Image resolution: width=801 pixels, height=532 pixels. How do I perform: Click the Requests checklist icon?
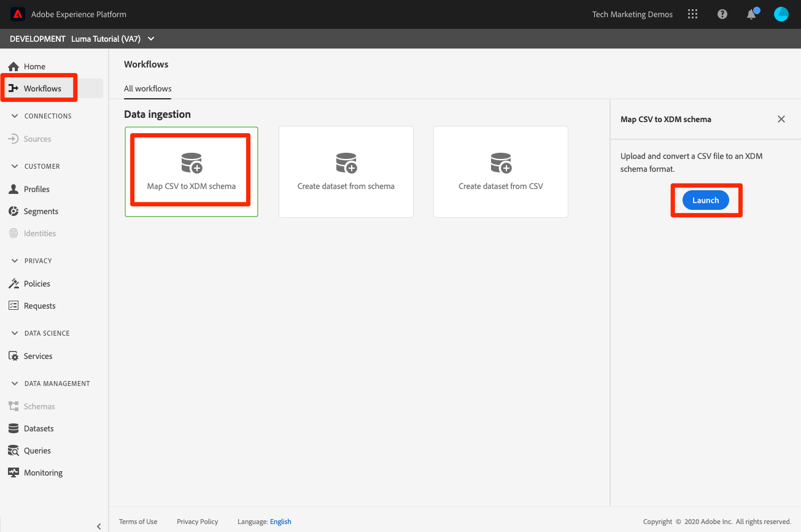[14, 306]
